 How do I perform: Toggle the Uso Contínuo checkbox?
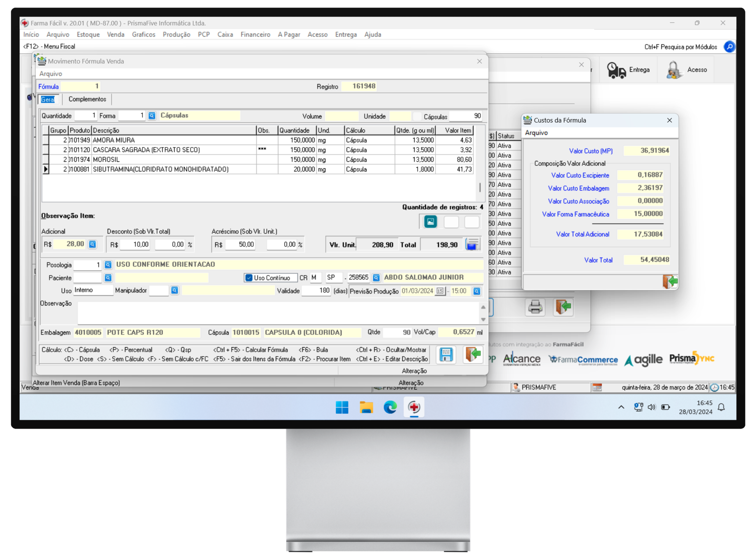[x=249, y=278]
